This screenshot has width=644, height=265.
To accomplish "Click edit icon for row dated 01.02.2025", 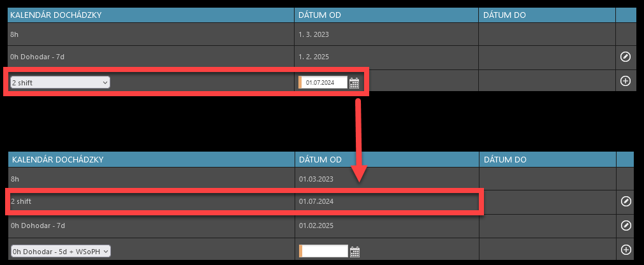I will click(x=626, y=226).
